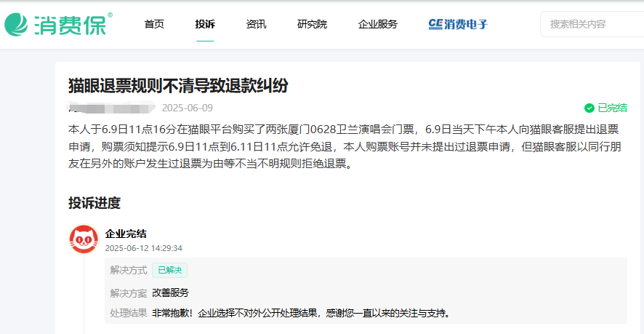Click timestamp 2025-06-12 14:29:34

(144, 248)
